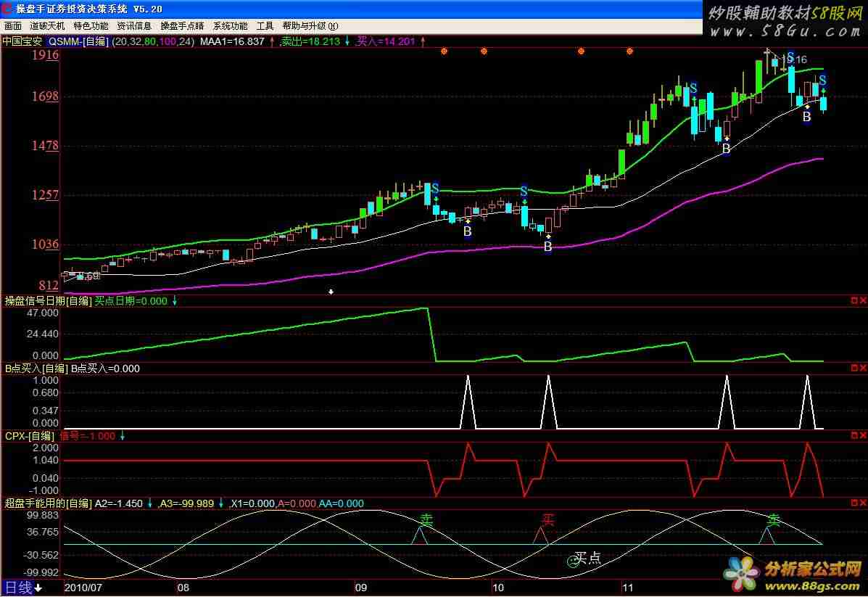Click the 11 month label on time axis
Image resolution: width=868 pixels, height=597 pixels.
coord(627,588)
